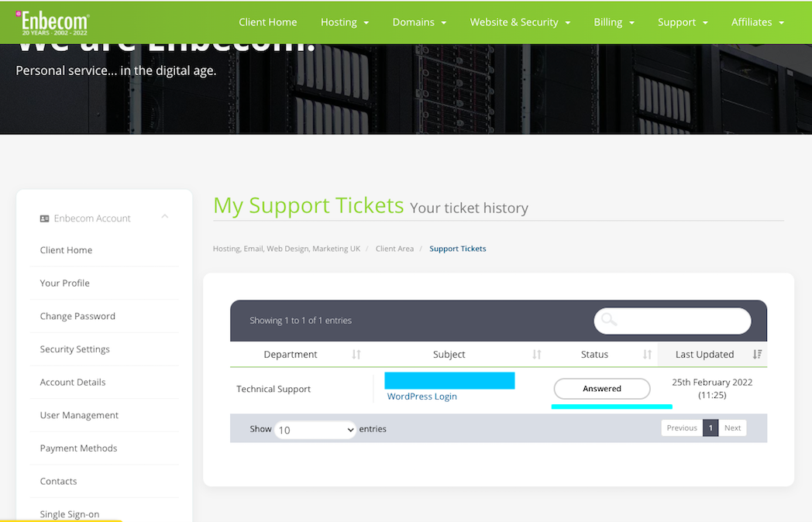Sort tickets by Status column arrows
Viewport: 812px width, 522px height.
[647, 354]
